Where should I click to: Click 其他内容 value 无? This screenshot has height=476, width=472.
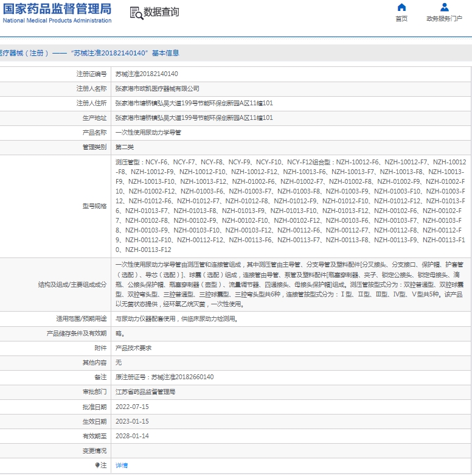(118, 362)
